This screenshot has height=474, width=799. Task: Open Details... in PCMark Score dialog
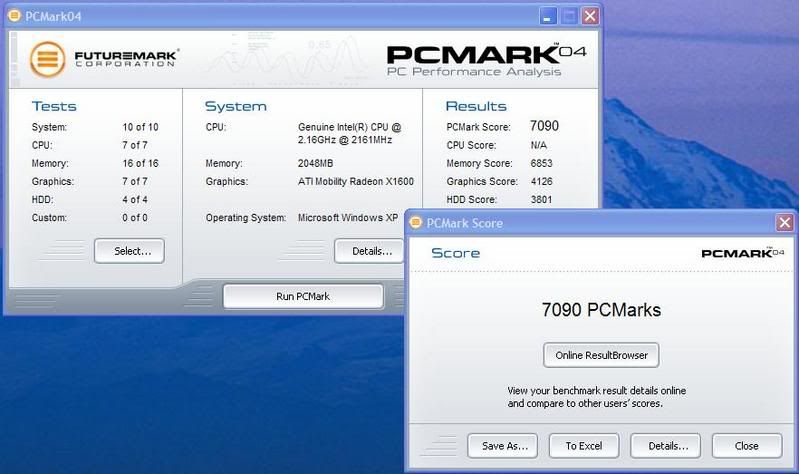[665, 446]
